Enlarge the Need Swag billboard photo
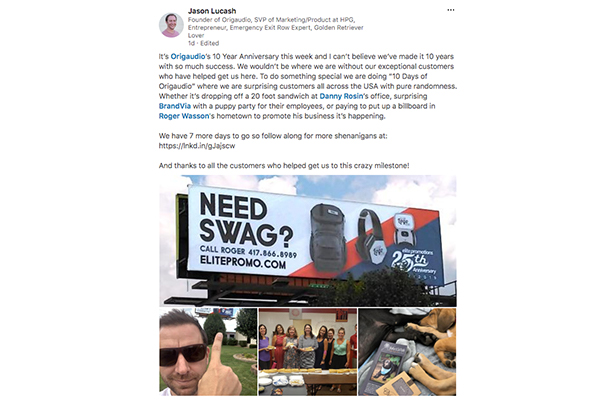 (308, 241)
